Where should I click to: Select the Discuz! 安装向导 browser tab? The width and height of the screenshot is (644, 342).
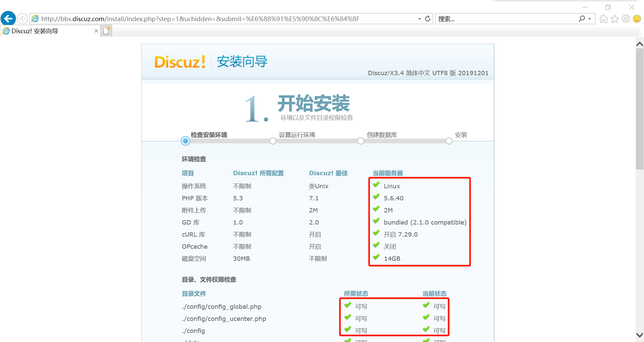[x=50, y=31]
